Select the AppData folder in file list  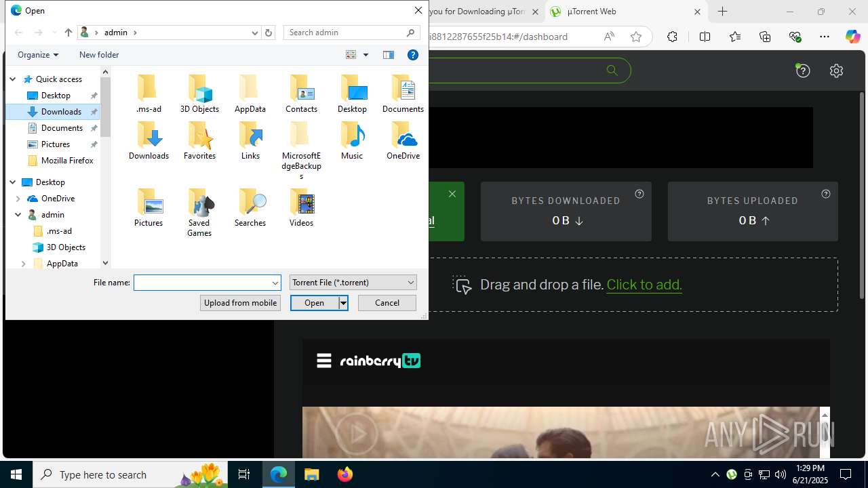(x=250, y=94)
